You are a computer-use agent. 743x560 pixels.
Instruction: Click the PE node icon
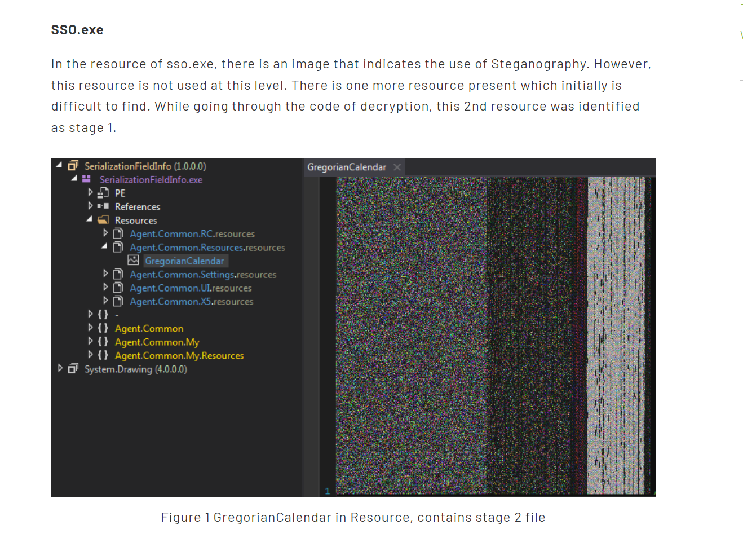coord(103,193)
